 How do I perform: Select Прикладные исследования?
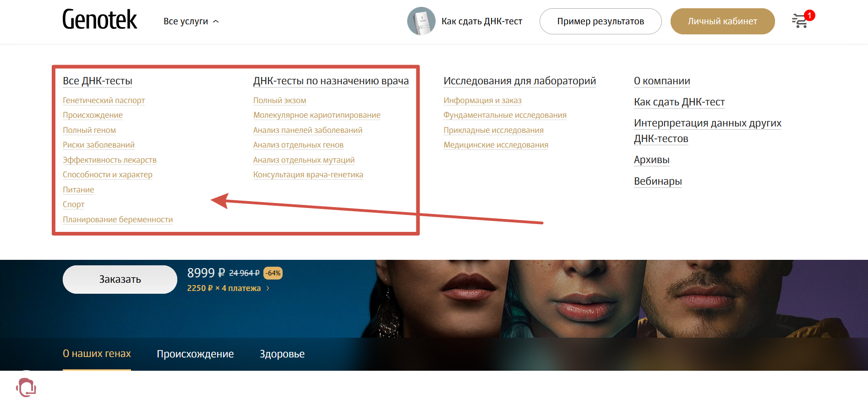click(x=494, y=130)
